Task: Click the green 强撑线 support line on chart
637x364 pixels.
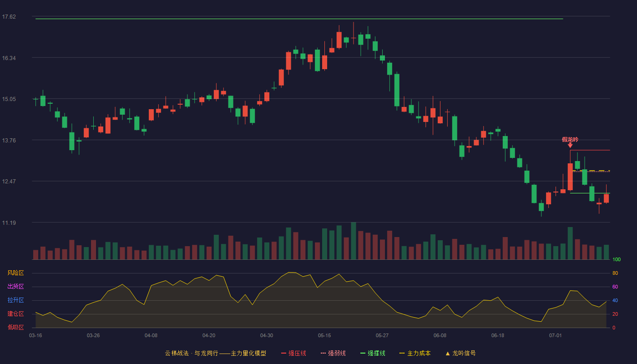Action: (590, 193)
